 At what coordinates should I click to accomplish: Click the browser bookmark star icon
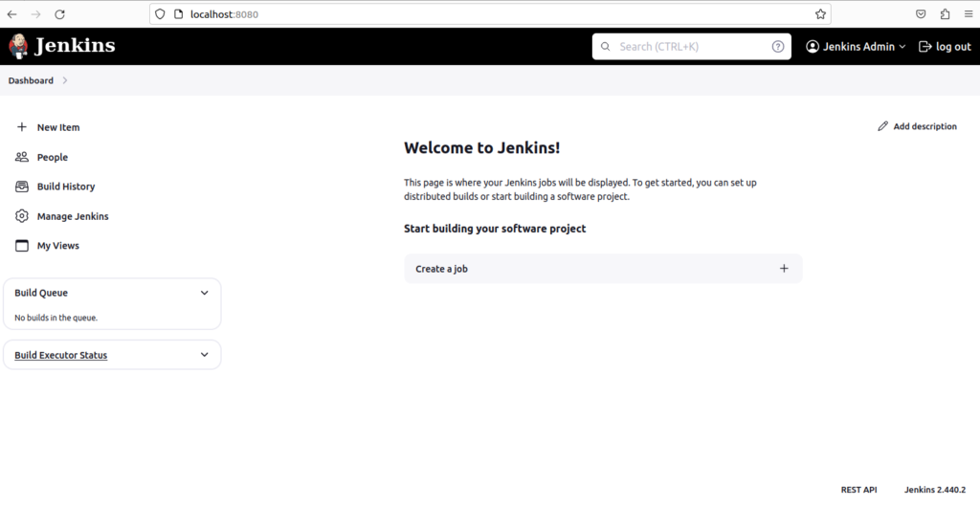[x=820, y=14]
